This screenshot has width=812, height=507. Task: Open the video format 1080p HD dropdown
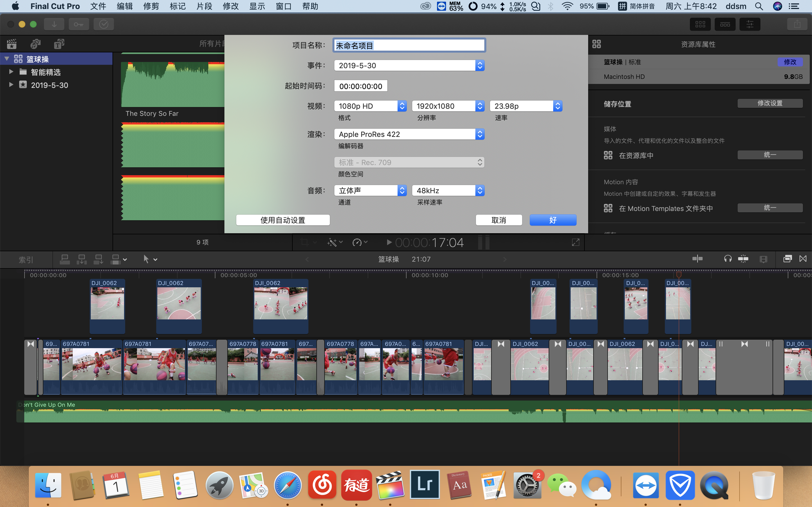pyautogui.click(x=370, y=106)
